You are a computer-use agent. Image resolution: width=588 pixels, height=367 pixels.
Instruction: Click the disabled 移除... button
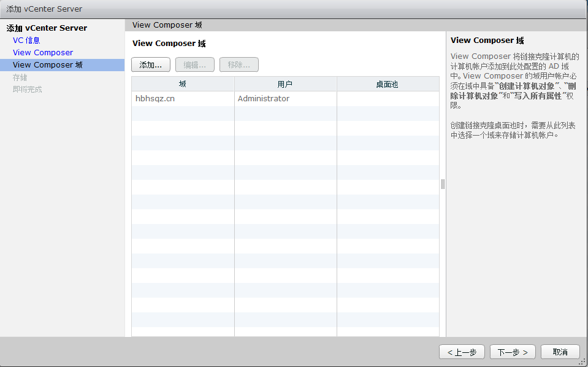[239, 64]
